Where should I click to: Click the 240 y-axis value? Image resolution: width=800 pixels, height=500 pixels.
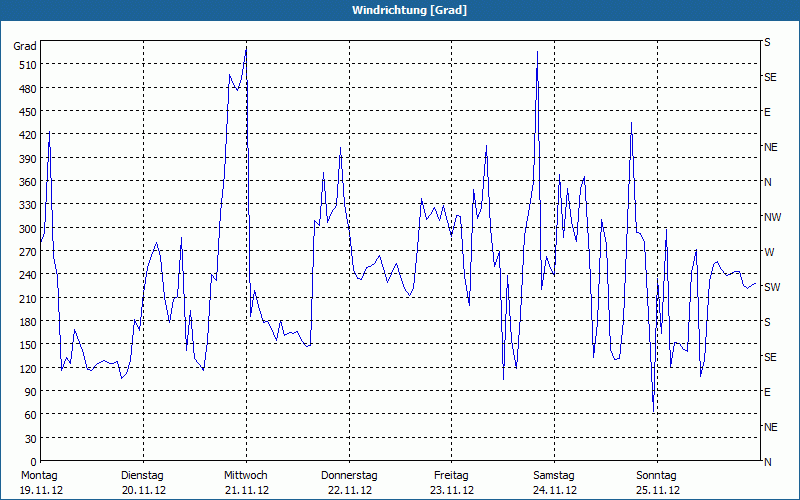coord(28,275)
